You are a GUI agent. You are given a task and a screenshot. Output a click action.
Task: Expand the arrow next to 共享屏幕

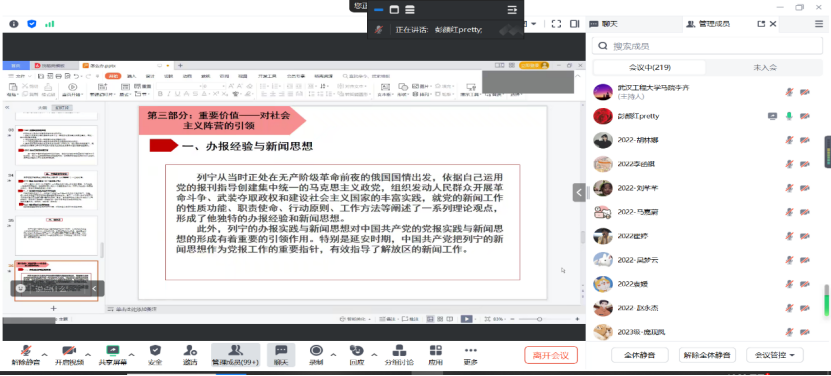(131, 355)
